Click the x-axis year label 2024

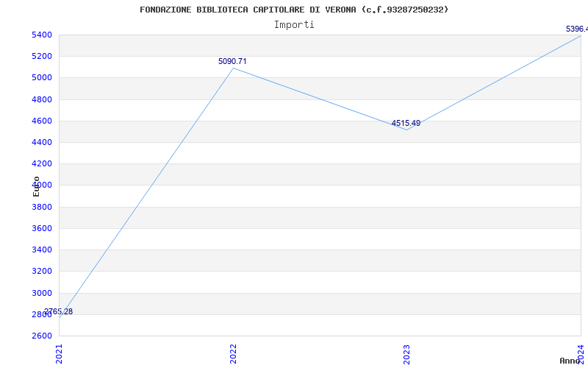click(581, 354)
